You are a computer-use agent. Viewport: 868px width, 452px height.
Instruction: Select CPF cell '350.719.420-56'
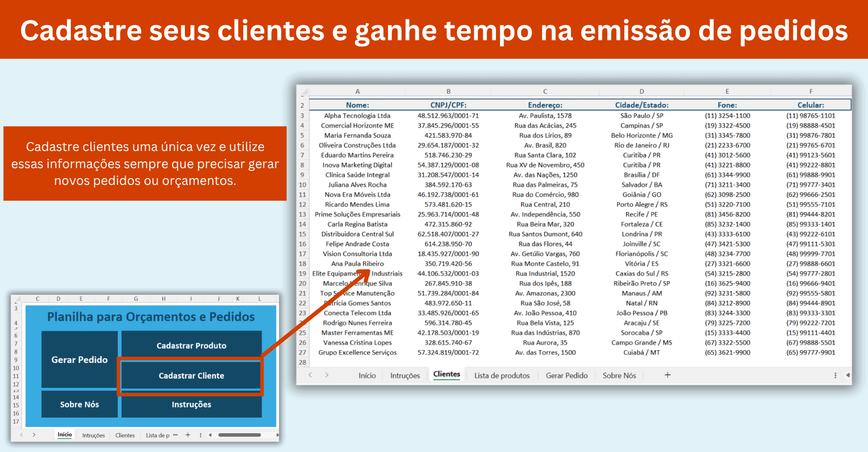[448, 264]
